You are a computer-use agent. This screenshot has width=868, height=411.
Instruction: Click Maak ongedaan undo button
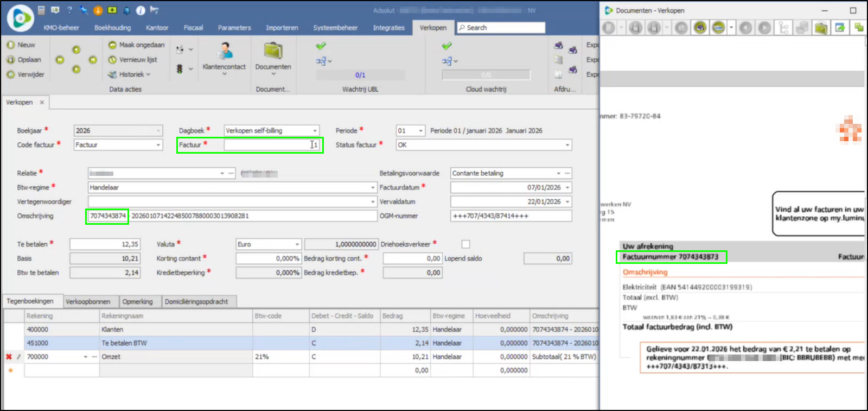coord(136,45)
